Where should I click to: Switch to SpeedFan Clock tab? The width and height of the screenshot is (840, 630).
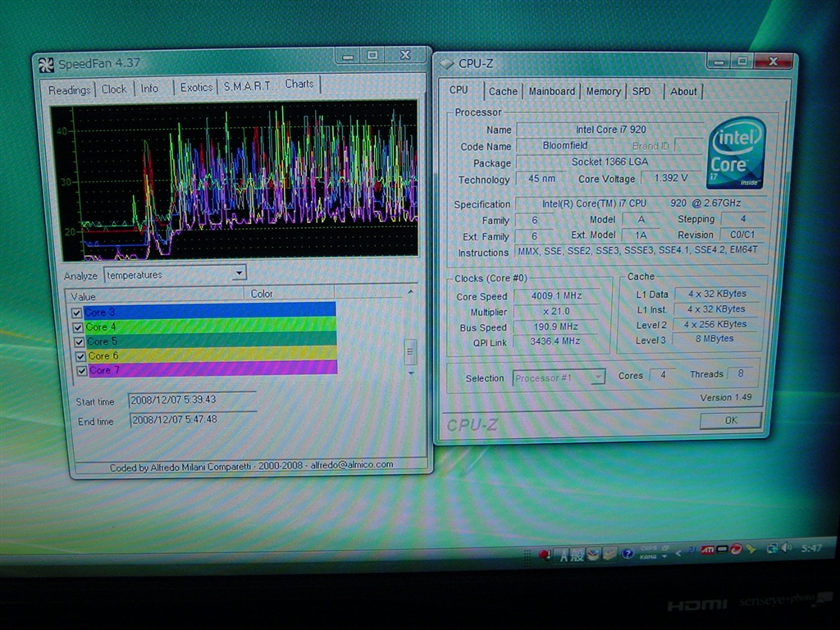click(114, 89)
